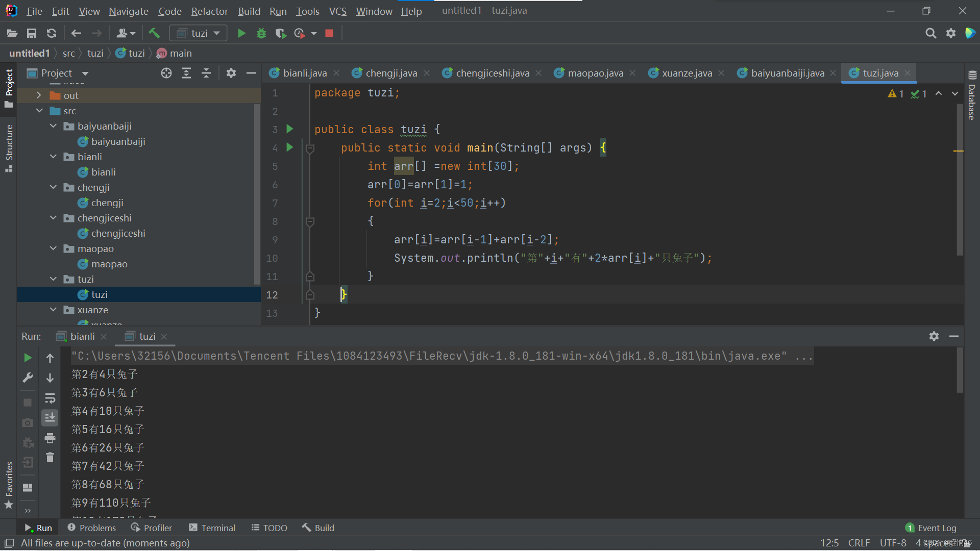Viewport: 980px width, 551px height.
Task: Open the tuzi run configuration dropdown
Action: (x=199, y=34)
